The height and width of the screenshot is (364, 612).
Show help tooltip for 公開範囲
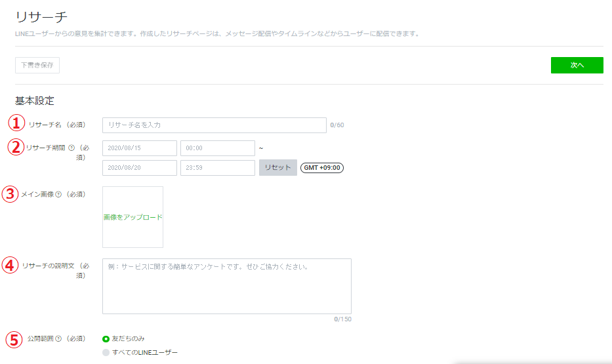[58, 339]
